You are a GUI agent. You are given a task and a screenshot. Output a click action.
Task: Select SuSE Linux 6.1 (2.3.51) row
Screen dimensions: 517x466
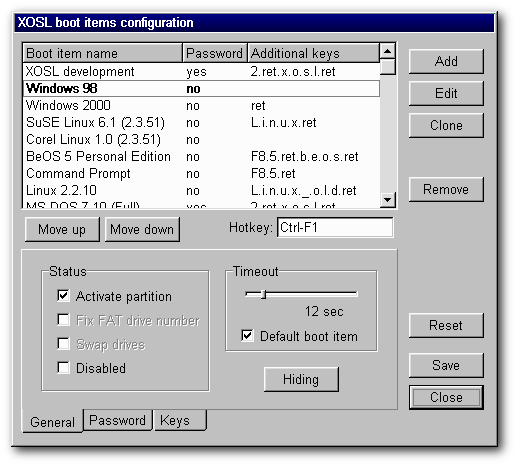click(x=201, y=123)
